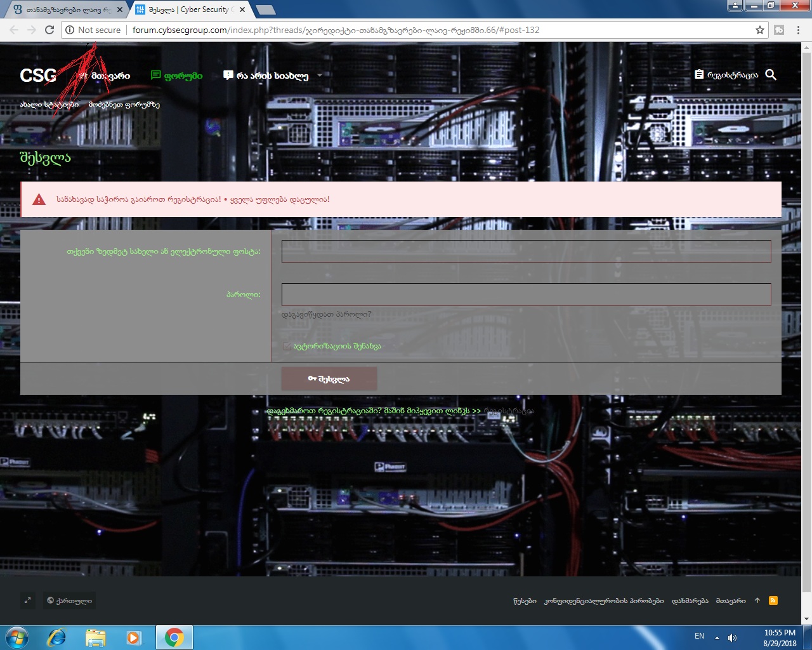Tick the ავტორიზაციის შენახვა checkbox
This screenshot has width=812, height=650.
coord(287,346)
